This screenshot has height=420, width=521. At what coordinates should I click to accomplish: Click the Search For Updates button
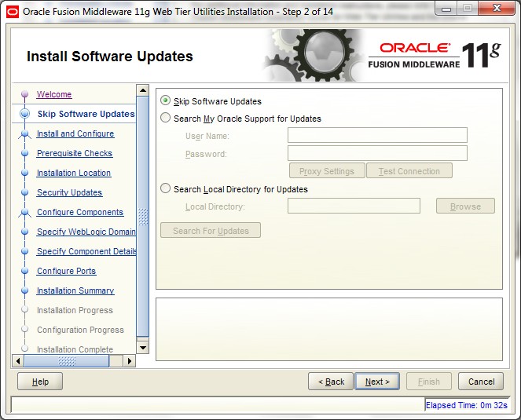point(211,231)
